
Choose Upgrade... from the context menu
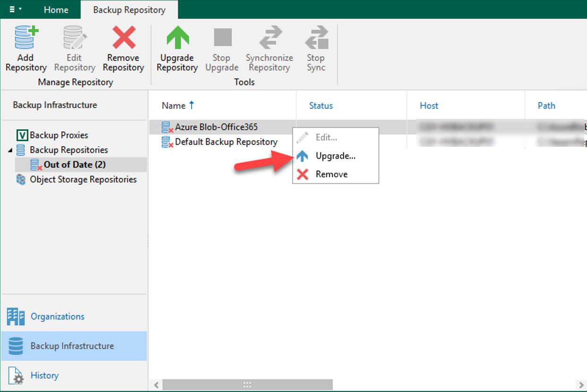coord(335,156)
